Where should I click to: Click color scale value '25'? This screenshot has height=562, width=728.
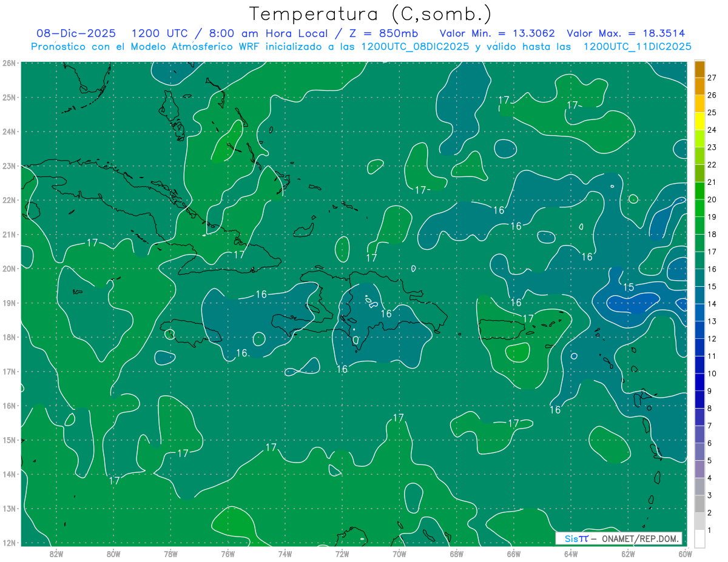[712, 112]
